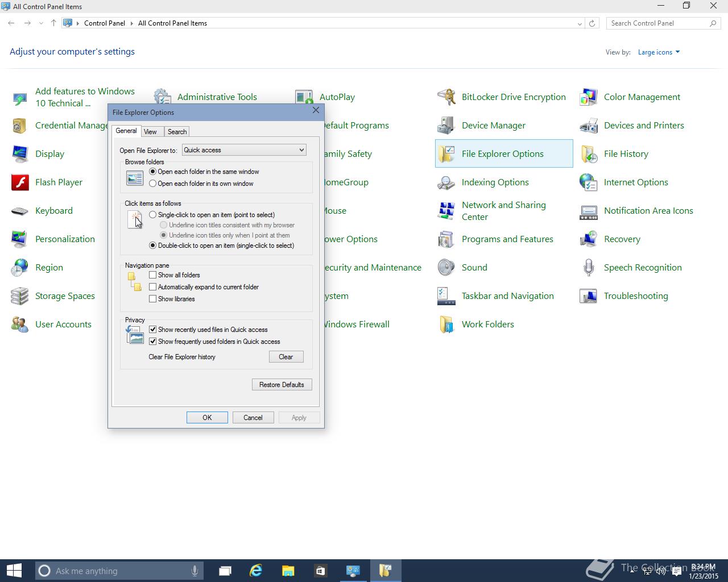Image resolution: width=728 pixels, height=582 pixels.
Task: Open the Speech Recognition microphone icon
Action: pos(588,267)
